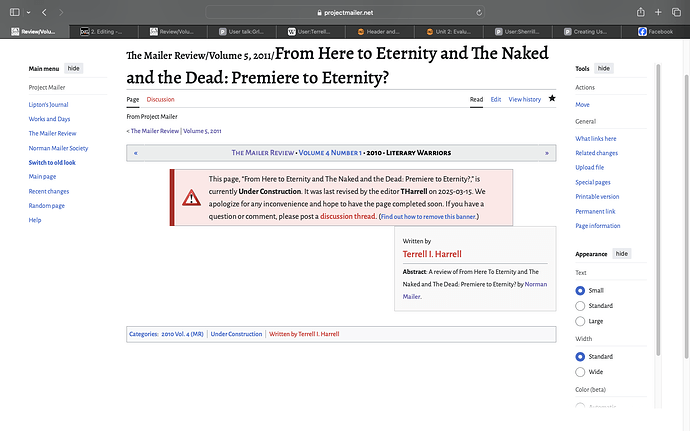Open Page information link
The width and height of the screenshot is (690, 431).
click(x=598, y=226)
